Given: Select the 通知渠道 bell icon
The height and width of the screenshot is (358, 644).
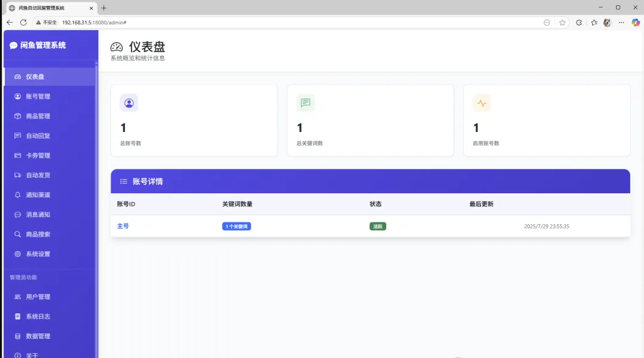Looking at the screenshot, I should pyautogui.click(x=17, y=194).
